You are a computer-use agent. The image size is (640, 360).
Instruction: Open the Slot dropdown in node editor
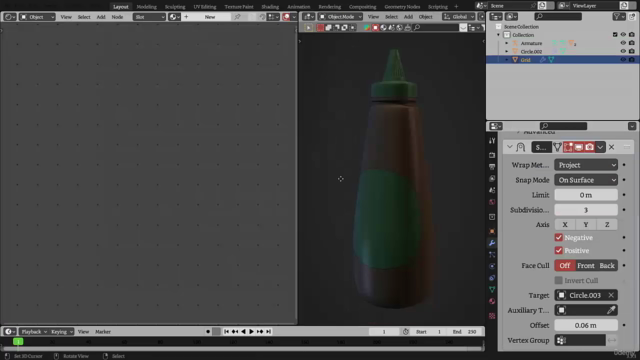149,17
